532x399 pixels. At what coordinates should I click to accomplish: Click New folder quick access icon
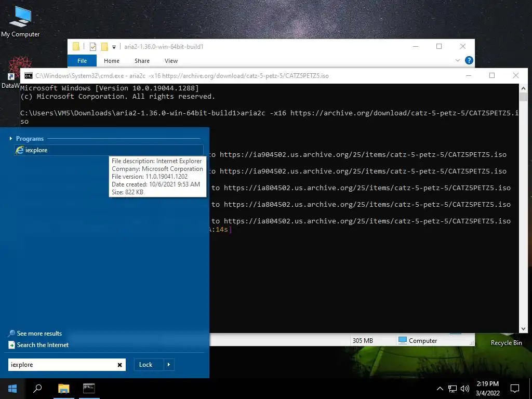[104, 46]
